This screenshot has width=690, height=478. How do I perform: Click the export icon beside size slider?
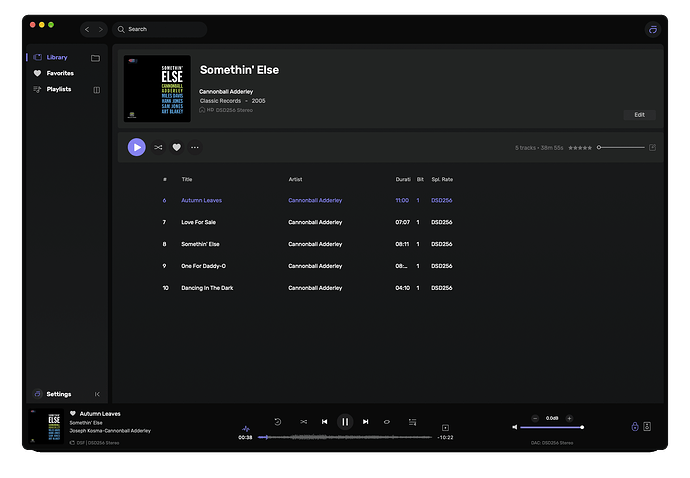click(x=653, y=147)
